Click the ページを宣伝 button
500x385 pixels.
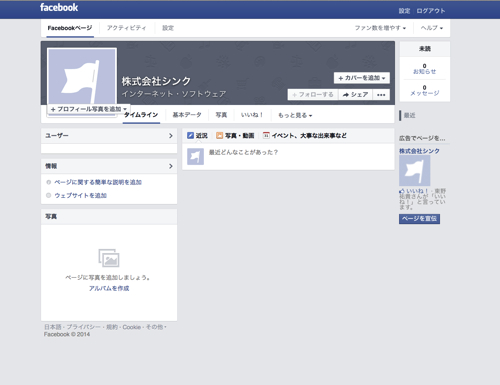(x=419, y=219)
